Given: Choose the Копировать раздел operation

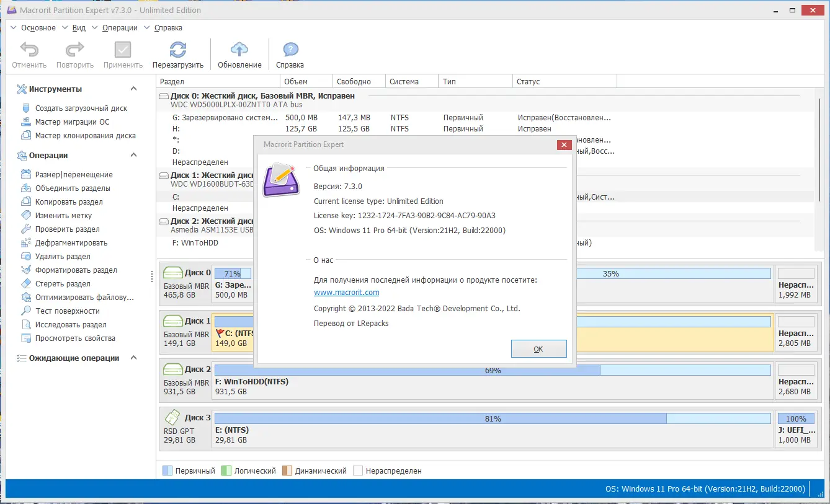Looking at the screenshot, I should [69, 202].
